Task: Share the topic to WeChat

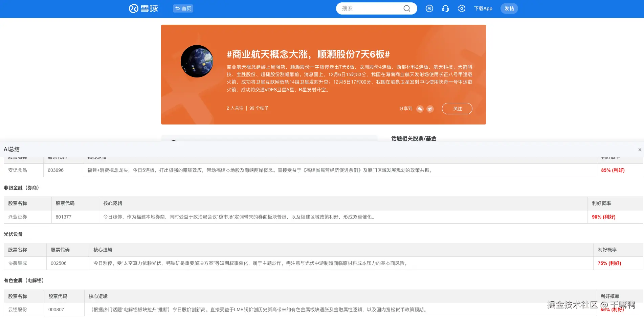Action: click(x=420, y=109)
